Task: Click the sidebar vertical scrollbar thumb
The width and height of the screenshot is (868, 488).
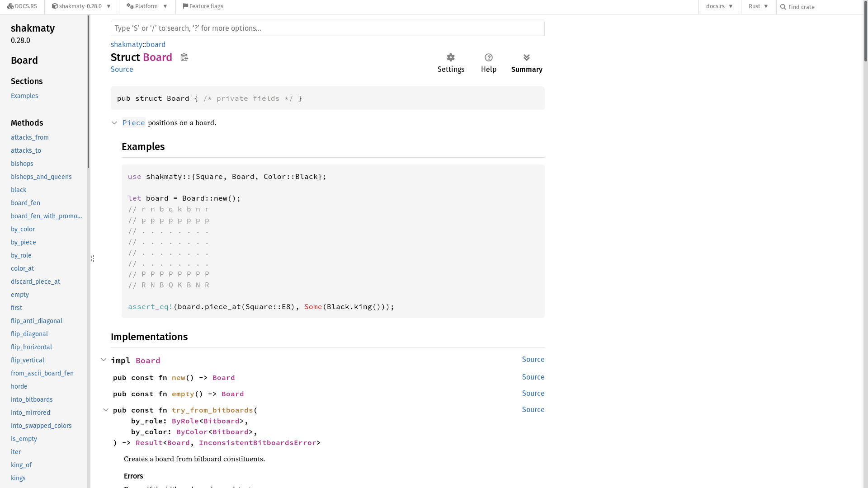Action: [89, 91]
